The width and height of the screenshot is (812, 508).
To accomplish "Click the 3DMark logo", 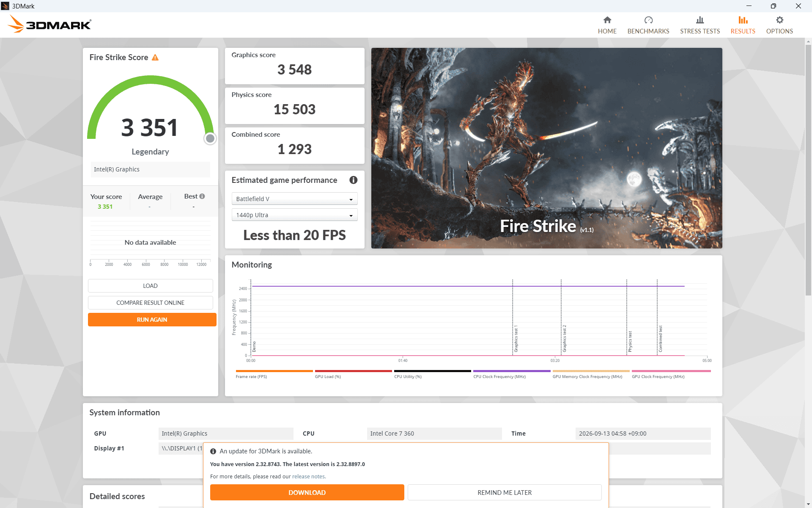I will click(x=49, y=24).
